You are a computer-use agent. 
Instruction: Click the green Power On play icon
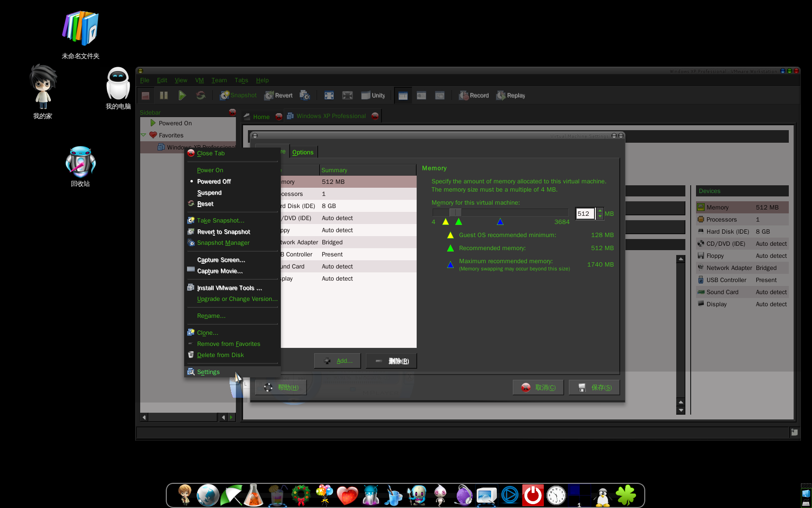click(x=182, y=95)
